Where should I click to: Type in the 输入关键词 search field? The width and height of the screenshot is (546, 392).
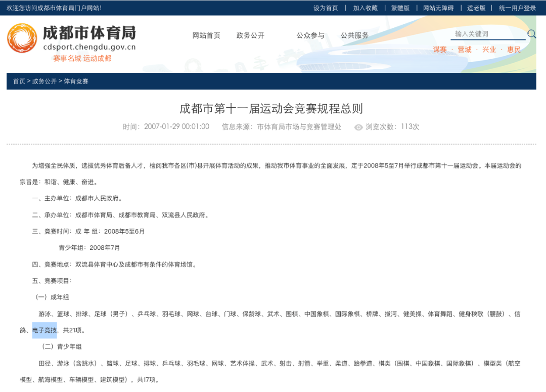tap(487, 34)
